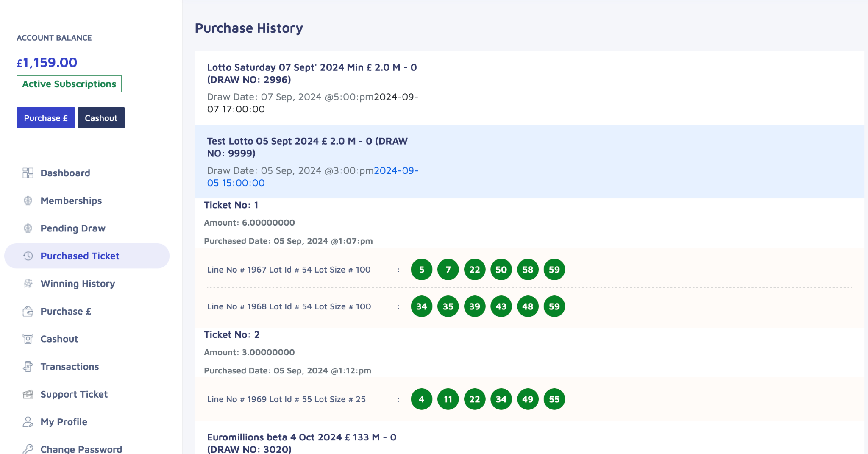The width and height of the screenshot is (868, 454).
Task: Click the Pending Draw icon
Action: [x=28, y=228]
